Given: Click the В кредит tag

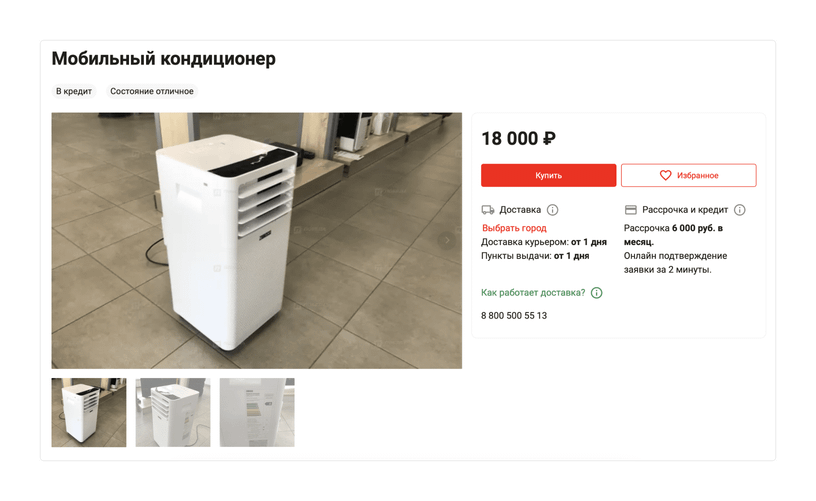Looking at the screenshot, I should point(74,91).
